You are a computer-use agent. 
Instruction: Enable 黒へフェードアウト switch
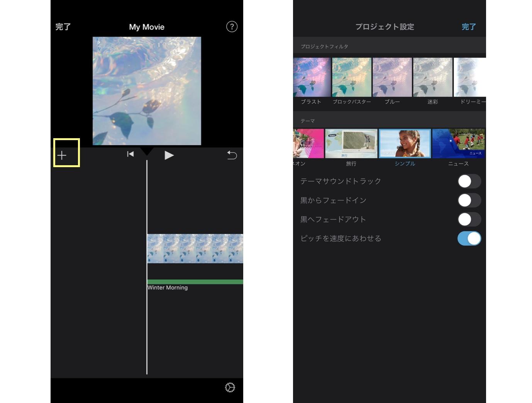(x=469, y=219)
